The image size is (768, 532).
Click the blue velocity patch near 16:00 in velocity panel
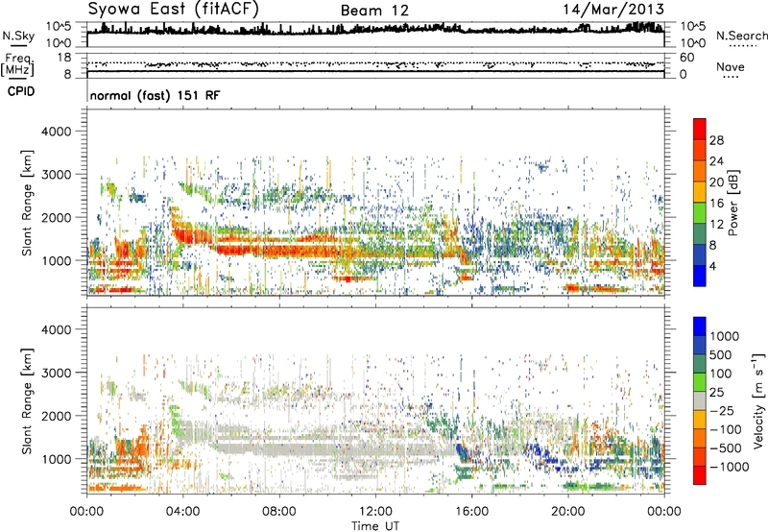pos(462,452)
